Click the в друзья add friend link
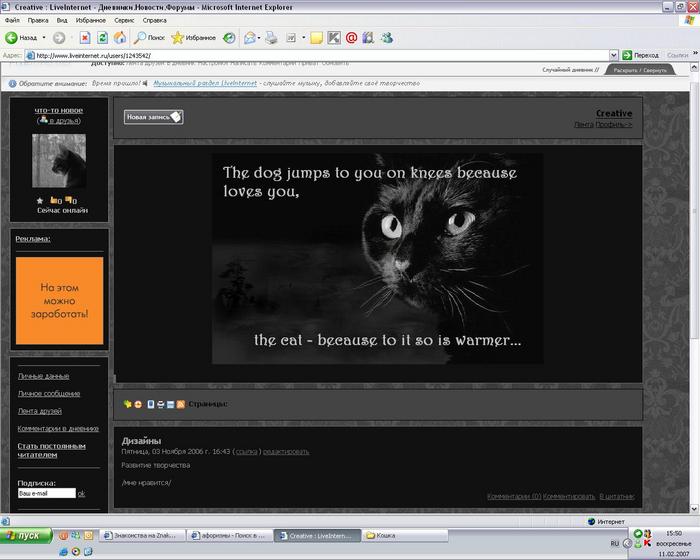700x560 pixels. 64,121
